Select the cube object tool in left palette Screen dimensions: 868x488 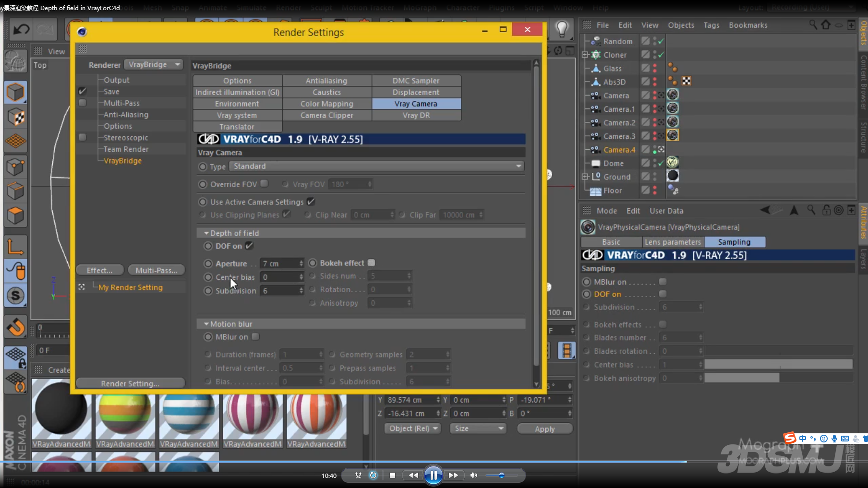[15, 92]
